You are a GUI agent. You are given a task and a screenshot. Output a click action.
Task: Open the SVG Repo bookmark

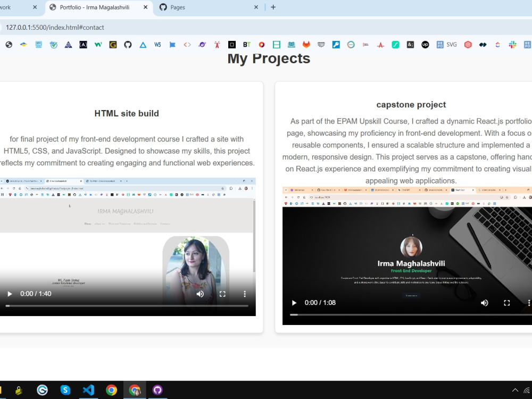click(446, 45)
